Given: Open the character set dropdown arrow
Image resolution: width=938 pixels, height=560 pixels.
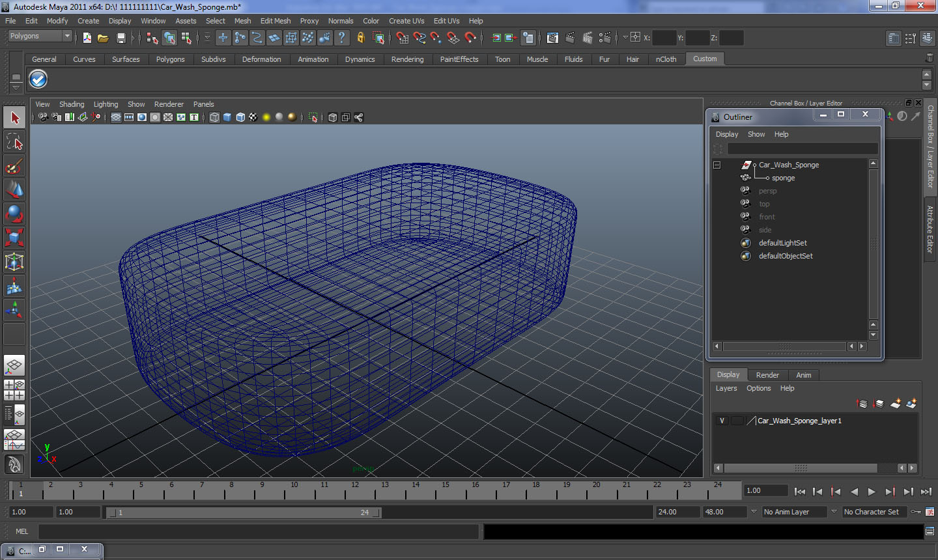Looking at the screenshot, I should 834,512.
